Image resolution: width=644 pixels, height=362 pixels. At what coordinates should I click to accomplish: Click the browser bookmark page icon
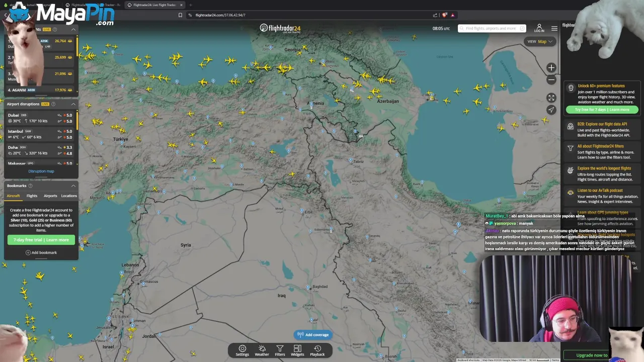click(180, 15)
